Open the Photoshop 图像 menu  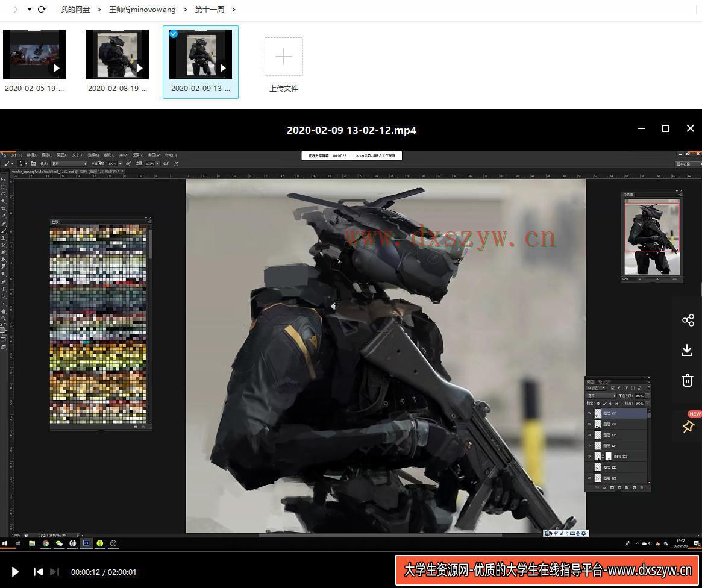click(x=47, y=155)
